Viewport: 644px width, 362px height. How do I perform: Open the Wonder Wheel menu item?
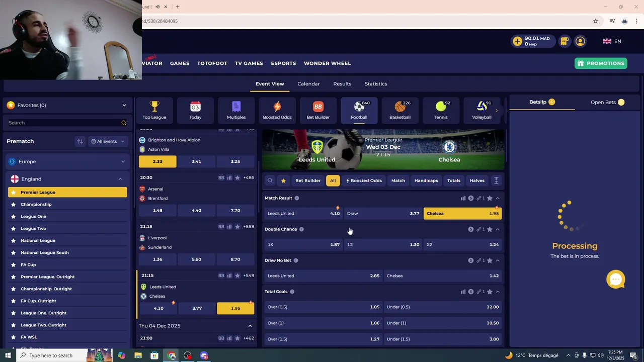(x=327, y=63)
